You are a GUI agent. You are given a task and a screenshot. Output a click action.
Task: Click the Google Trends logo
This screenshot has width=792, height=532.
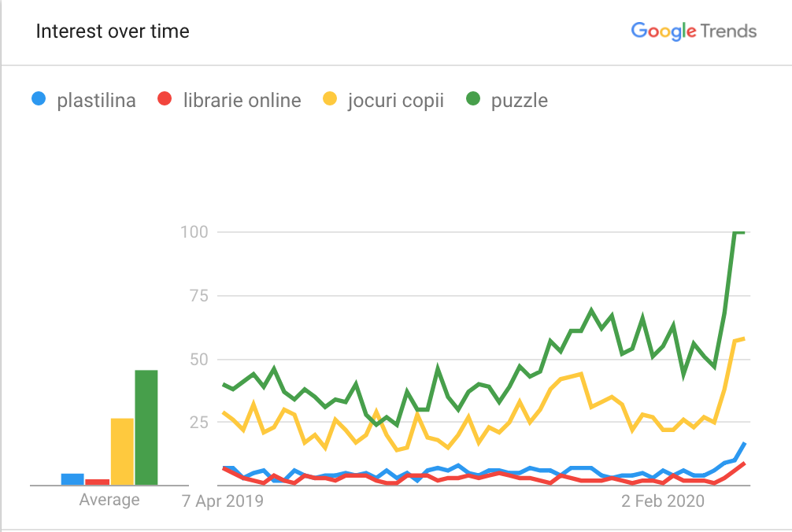click(694, 31)
